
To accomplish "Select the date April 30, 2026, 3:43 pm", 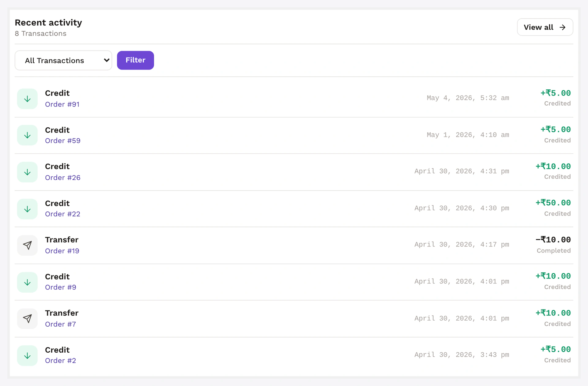I will coord(462,355).
